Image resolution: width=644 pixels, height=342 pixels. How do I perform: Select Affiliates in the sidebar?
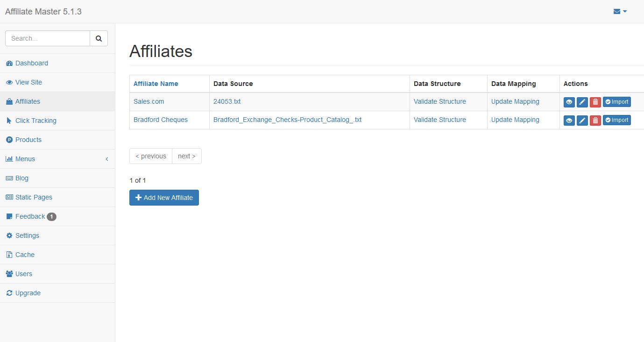click(57, 101)
